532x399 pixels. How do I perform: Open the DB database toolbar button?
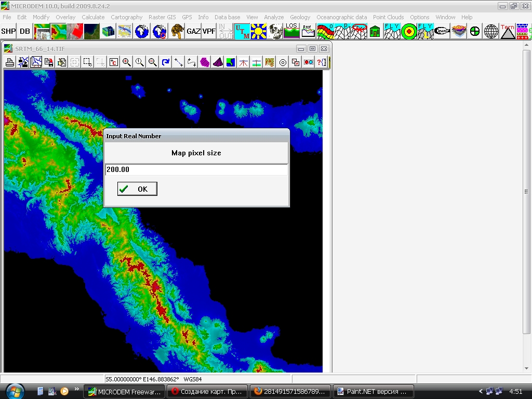pyautogui.click(x=25, y=32)
